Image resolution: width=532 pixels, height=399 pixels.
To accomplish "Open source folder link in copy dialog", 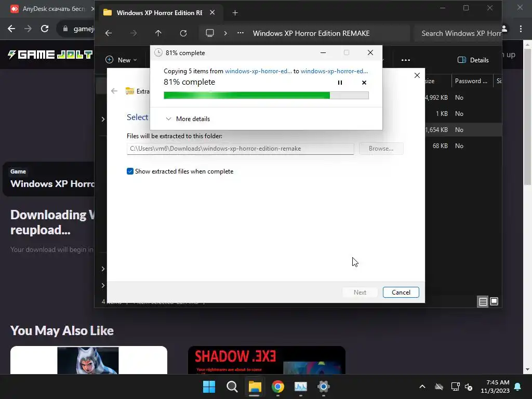I will 258,71.
